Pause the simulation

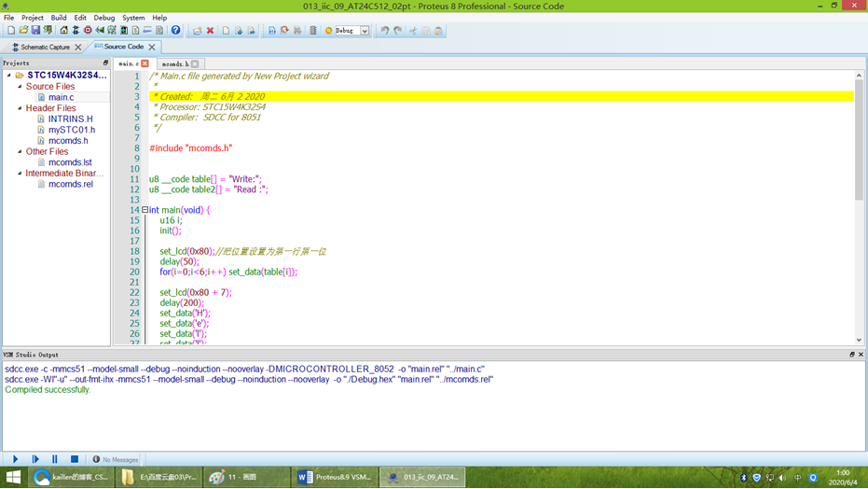pos(55,459)
